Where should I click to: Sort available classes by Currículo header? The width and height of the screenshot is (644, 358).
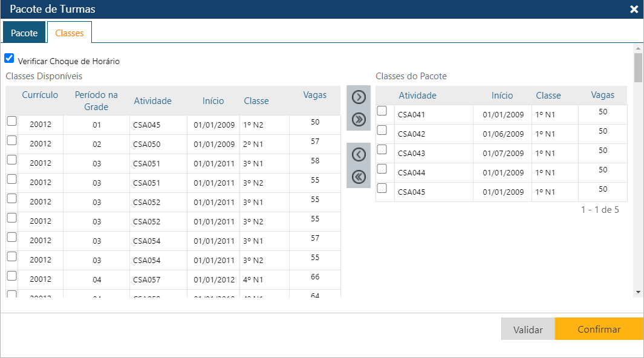tap(40, 95)
